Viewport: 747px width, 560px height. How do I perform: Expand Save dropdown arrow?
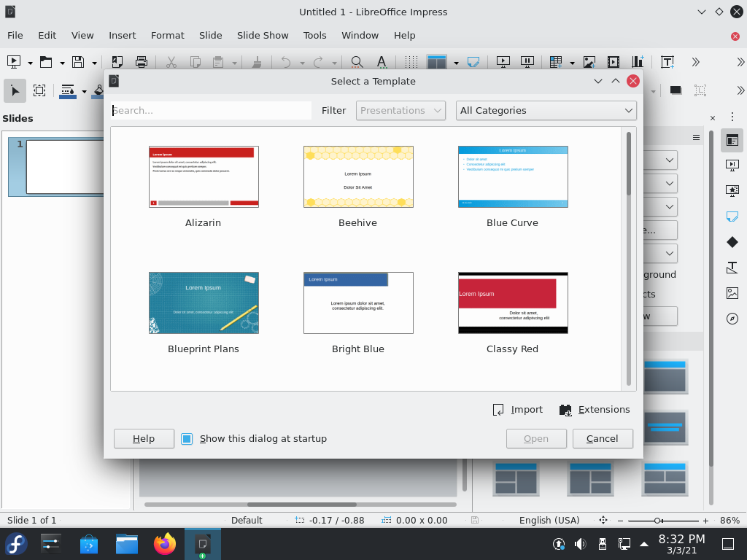pos(94,63)
